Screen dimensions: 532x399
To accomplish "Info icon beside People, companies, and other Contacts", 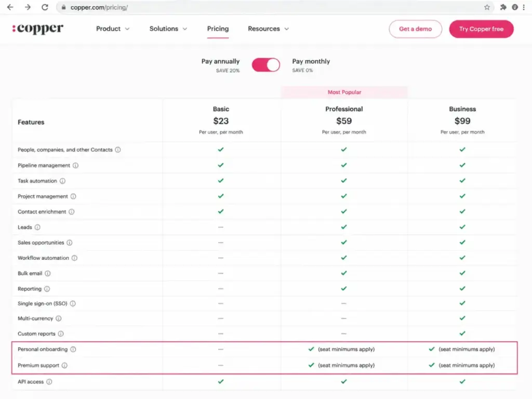I will click(118, 150).
